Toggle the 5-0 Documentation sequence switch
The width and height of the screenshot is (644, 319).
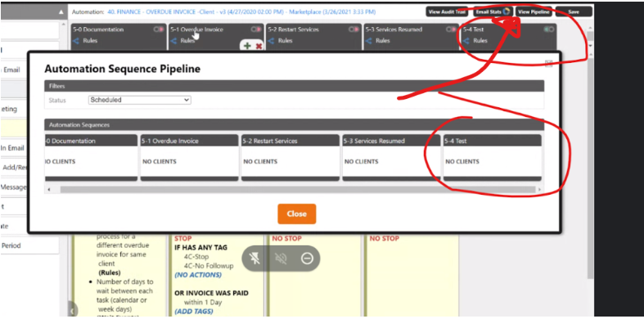[159, 29]
